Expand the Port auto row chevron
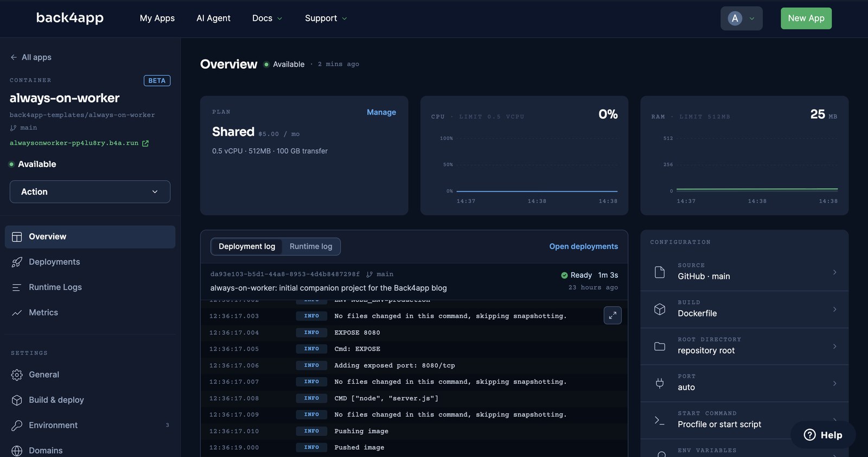The height and width of the screenshot is (457, 868). [834, 383]
